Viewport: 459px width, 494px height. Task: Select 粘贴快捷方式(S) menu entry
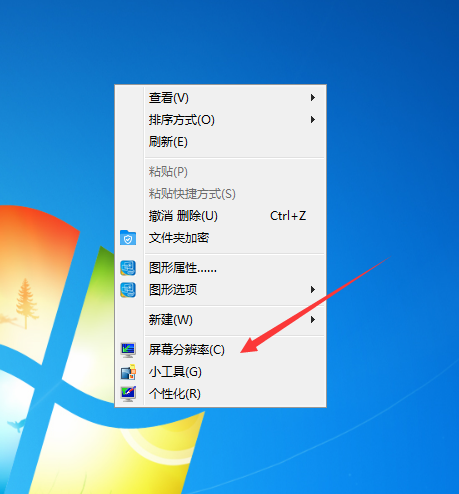point(220,194)
